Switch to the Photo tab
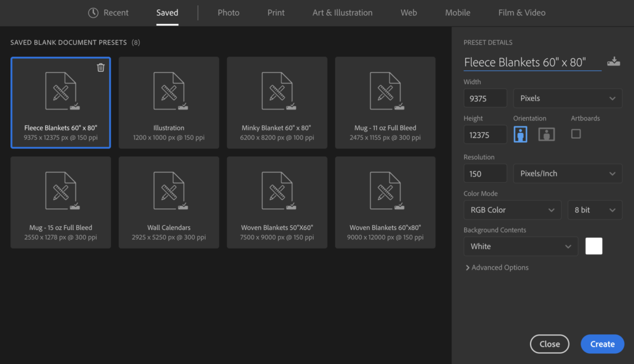Image resolution: width=634 pixels, height=364 pixels. pyautogui.click(x=228, y=13)
